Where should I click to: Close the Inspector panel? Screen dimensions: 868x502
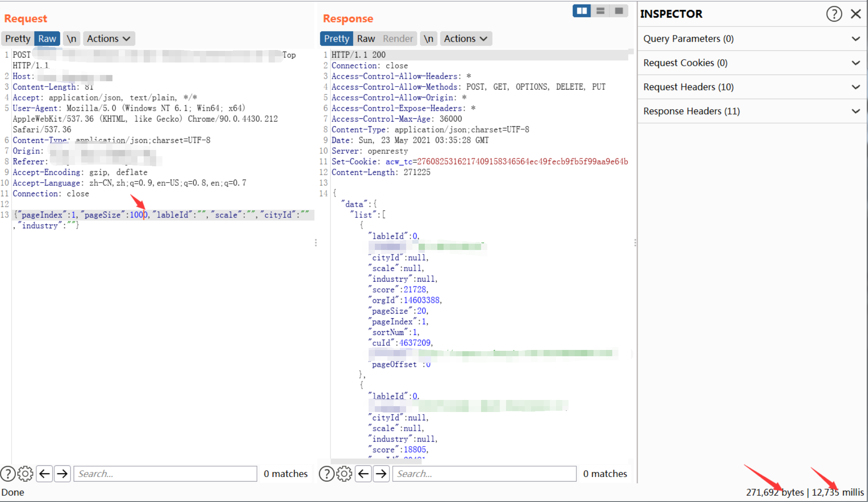click(856, 14)
